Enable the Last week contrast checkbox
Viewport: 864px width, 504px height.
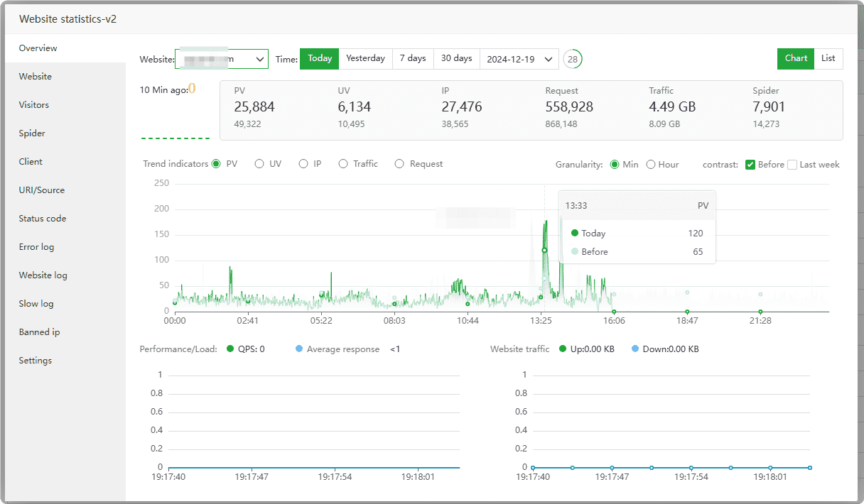coord(792,165)
